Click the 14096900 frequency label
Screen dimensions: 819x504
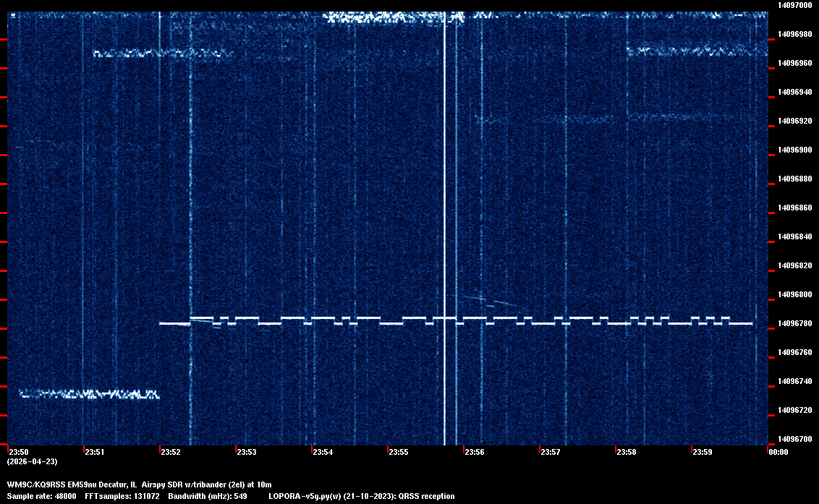coord(794,150)
